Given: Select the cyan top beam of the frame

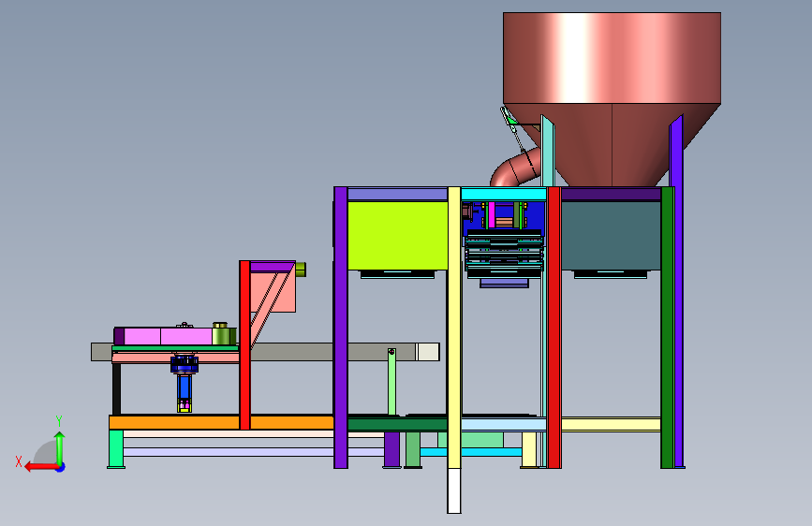Looking at the screenshot, I should tap(503, 195).
